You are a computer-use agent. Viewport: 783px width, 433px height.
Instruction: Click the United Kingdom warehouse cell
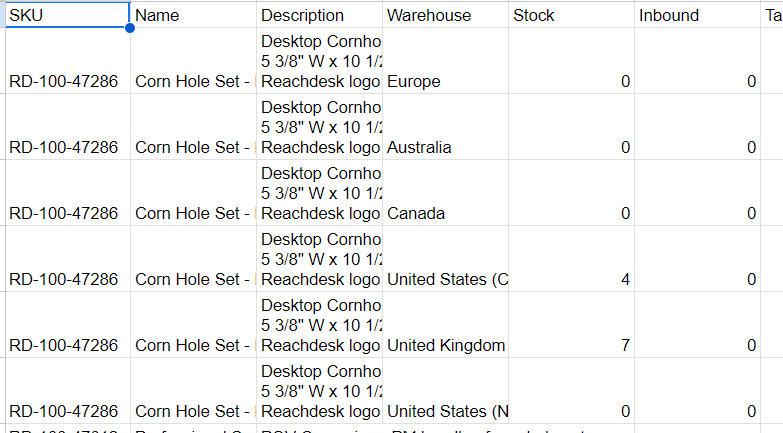445,345
